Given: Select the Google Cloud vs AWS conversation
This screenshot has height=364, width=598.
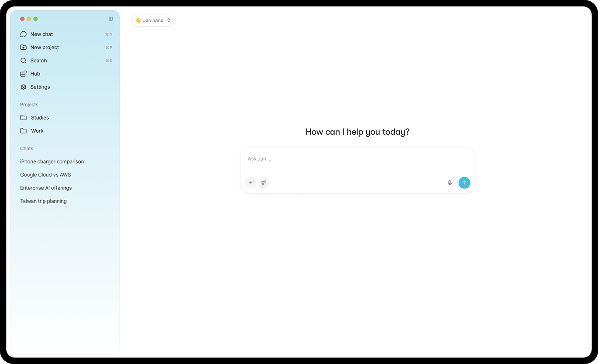Looking at the screenshot, I should click(45, 175).
